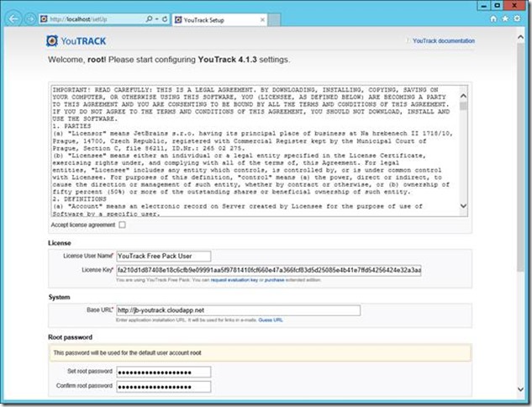The height and width of the screenshot is (407, 532).
Task: Click the Guess URL link
Action: [271, 320]
